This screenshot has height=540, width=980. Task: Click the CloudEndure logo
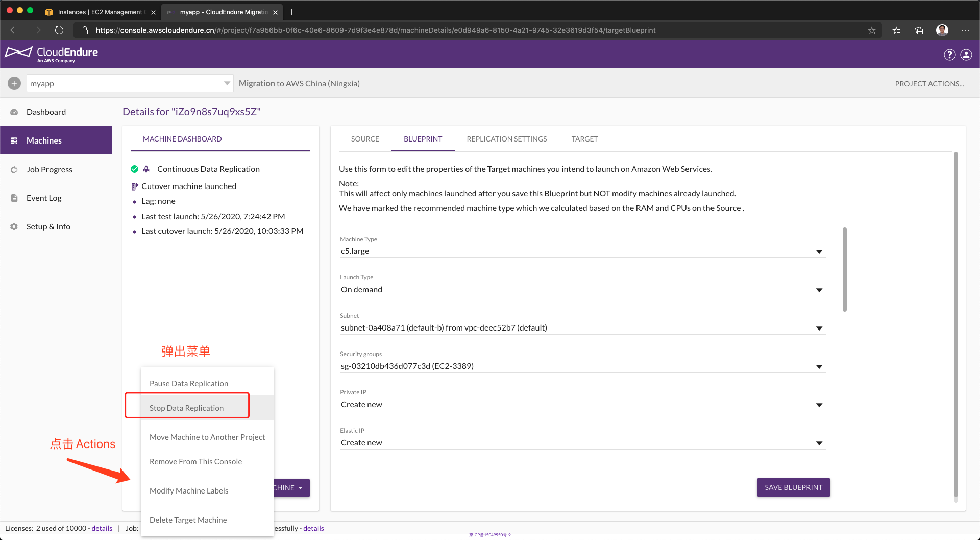52,54
